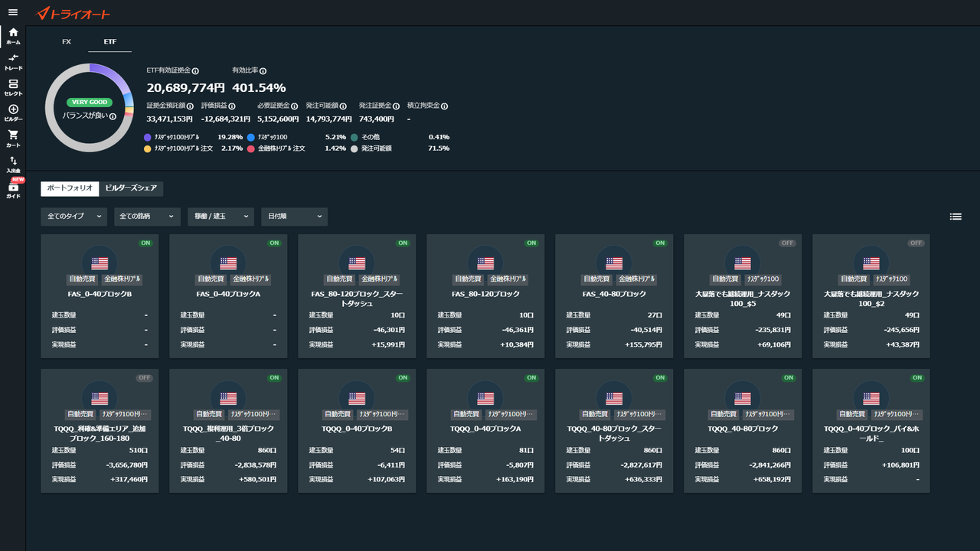Click the VERY GOOD balance badge
This screenshot has height=551, width=980.
(x=90, y=103)
